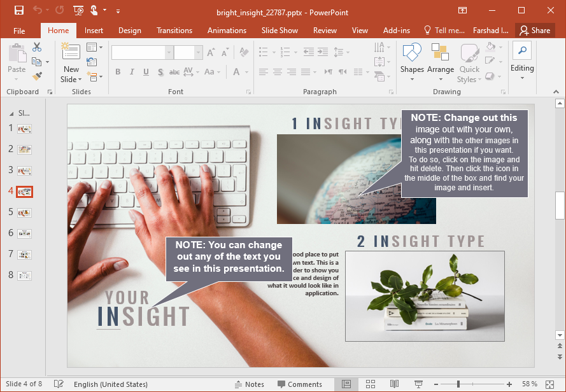The width and height of the screenshot is (566, 392).
Task: Open the Transitions tab
Action: point(174,31)
